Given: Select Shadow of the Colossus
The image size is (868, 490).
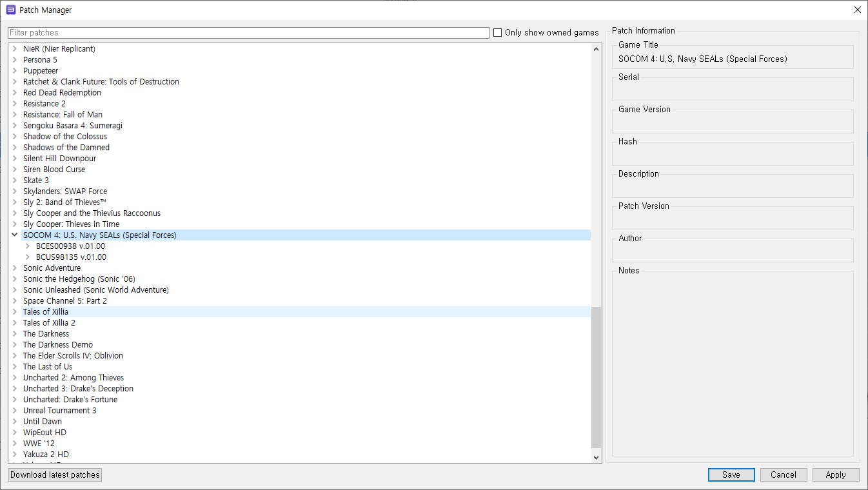Looking at the screenshot, I should click(x=65, y=137).
